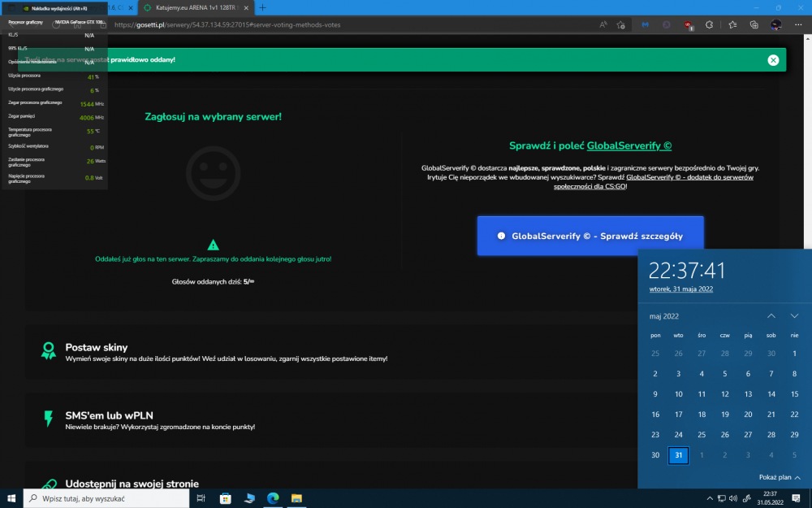This screenshot has height=508, width=812.
Task: Open the SMS'em lub wPLN option
Action: tap(331, 420)
